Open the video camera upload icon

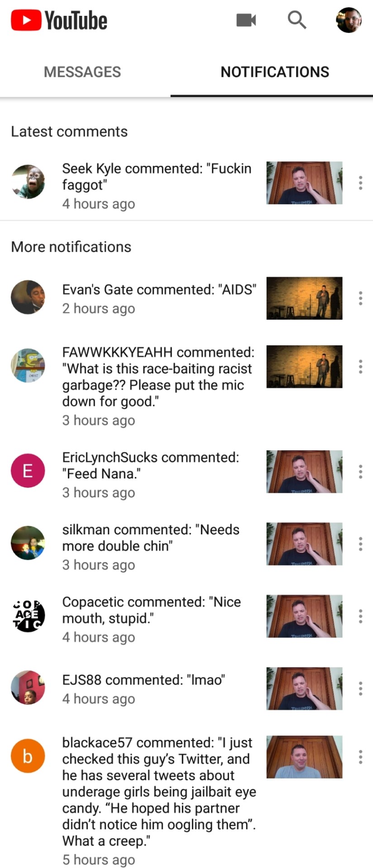pyautogui.click(x=246, y=20)
